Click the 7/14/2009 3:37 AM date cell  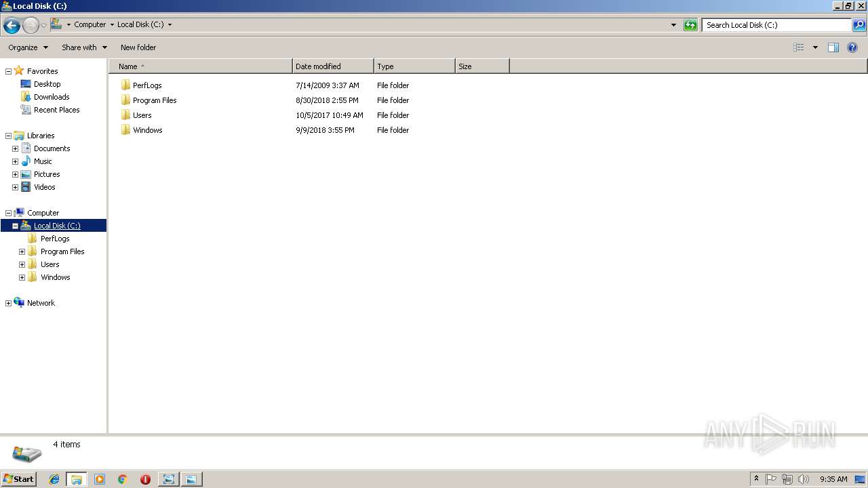click(328, 85)
